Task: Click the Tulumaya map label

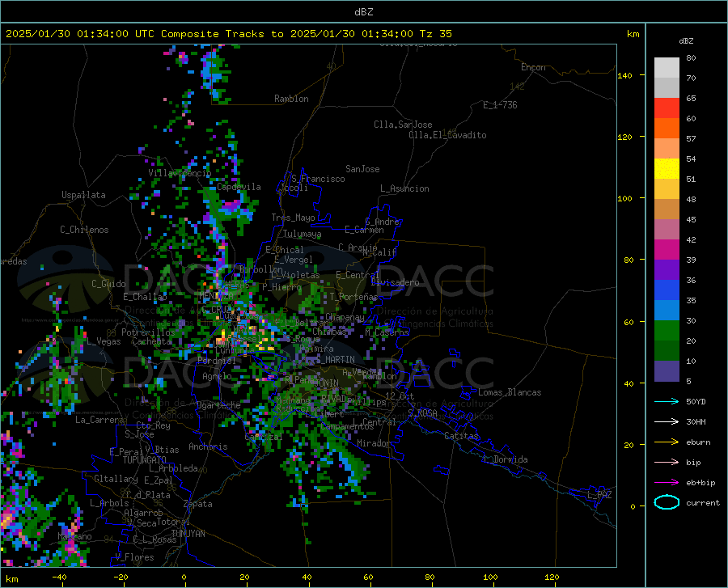Action: point(302,234)
